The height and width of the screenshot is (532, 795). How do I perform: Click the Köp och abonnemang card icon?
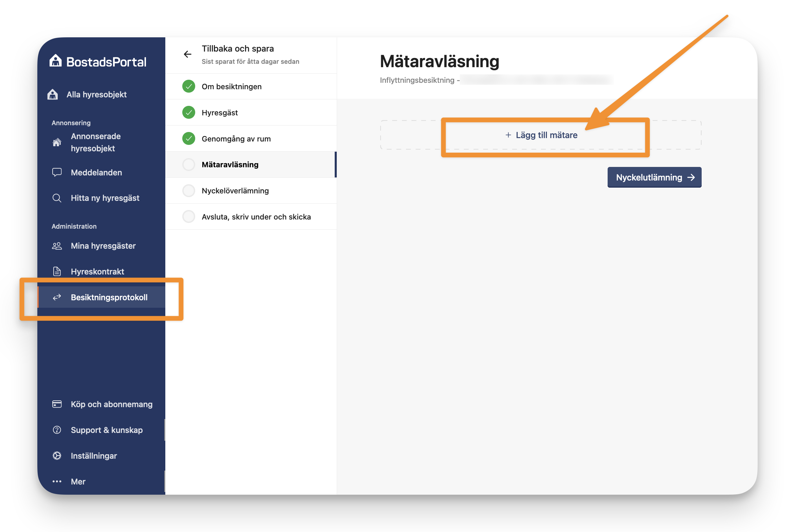point(57,404)
